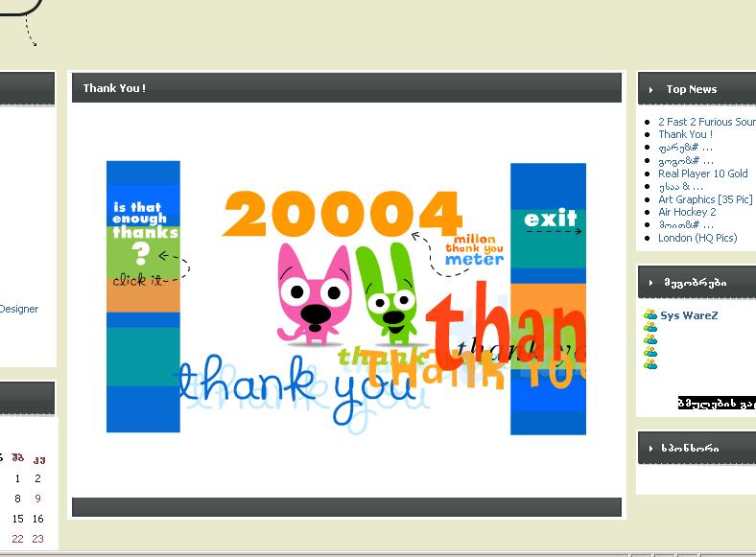
Task: Open the ესაა & ... news link
Action: [680, 187]
